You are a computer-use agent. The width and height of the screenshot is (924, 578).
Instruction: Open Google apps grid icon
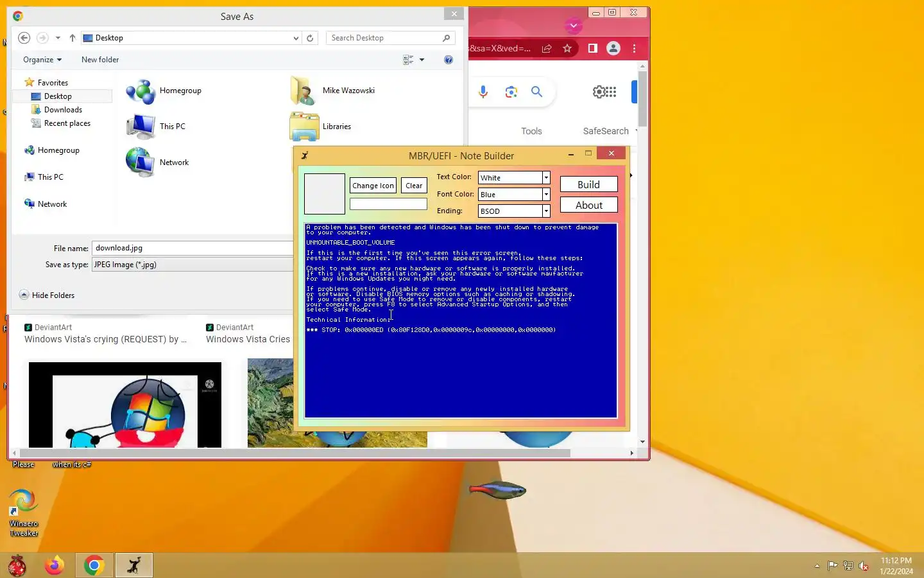612,92
